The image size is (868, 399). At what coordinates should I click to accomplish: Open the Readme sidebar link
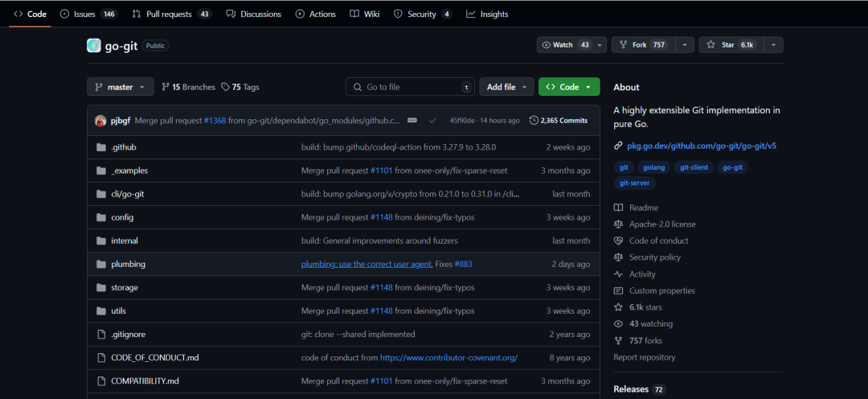pyautogui.click(x=636, y=208)
